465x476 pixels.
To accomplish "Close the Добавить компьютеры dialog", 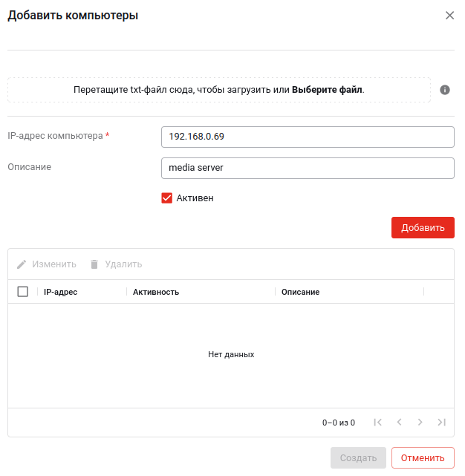I will tap(449, 16).
